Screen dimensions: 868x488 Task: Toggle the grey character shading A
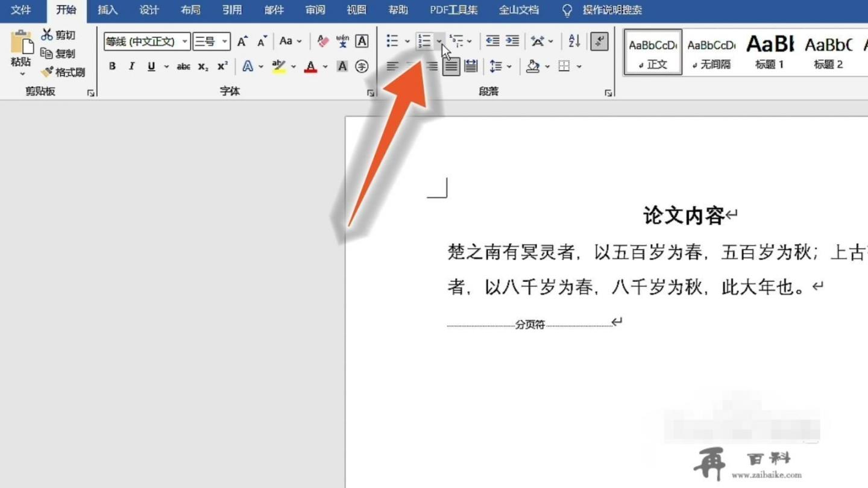[342, 66]
